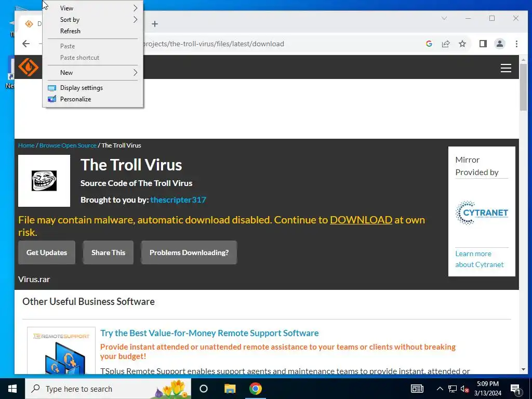Click the TS Remote Support ad image
Viewport: 532px width, 399px height.
tap(61, 351)
